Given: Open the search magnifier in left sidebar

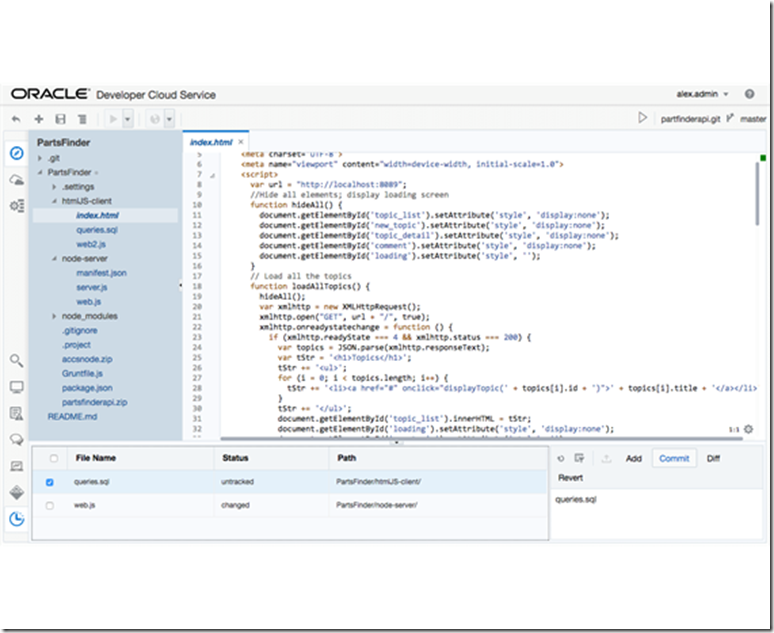Looking at the screenshot, I should pyautogui.click(x=16, y=360).
